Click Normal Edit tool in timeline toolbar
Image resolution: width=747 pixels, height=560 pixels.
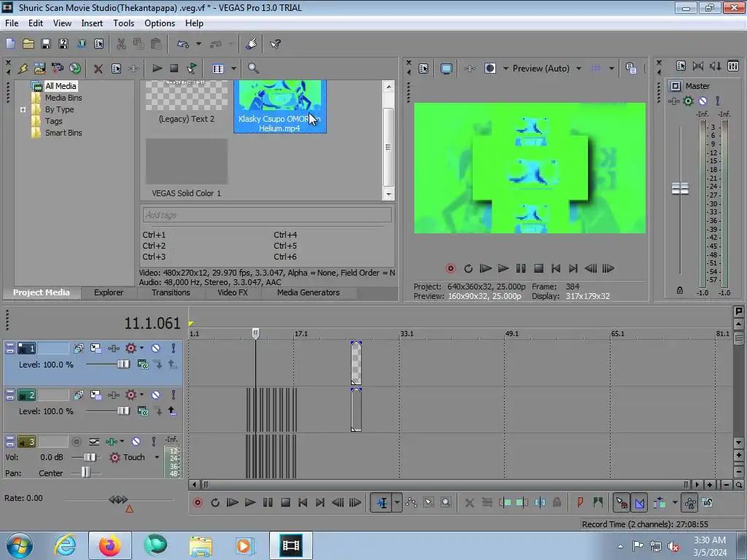pos(382,502)
